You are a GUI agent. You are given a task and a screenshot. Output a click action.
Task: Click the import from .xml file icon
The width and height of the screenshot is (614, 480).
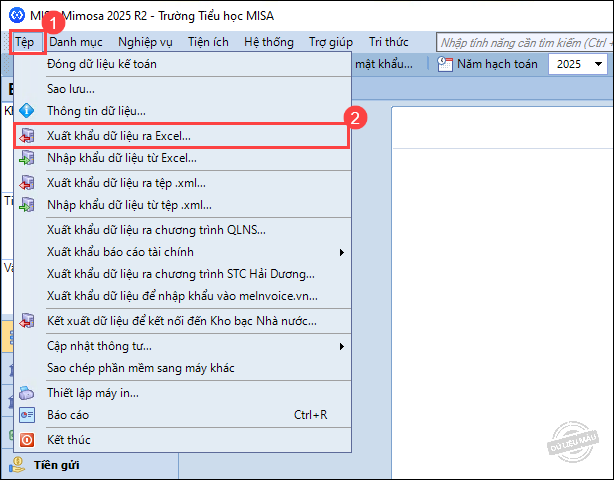[27, 205]
